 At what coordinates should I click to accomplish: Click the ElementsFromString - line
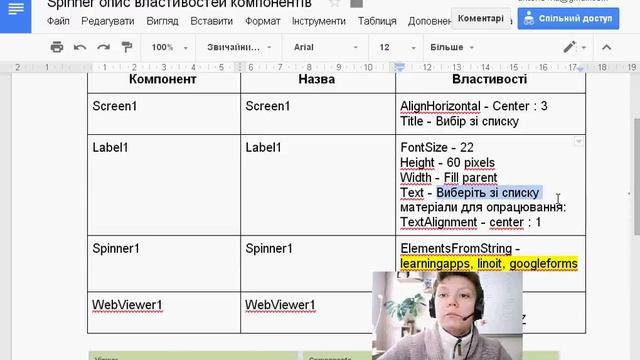(460, 248)
